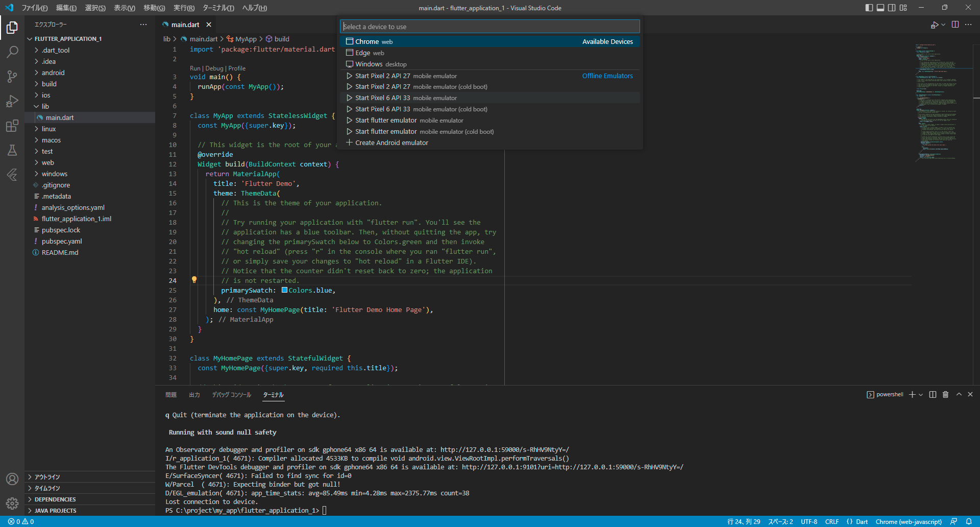Collapse the lib folder
This screenshot has width=980, height=527.
pyautogui.click(x=45, y=106)
